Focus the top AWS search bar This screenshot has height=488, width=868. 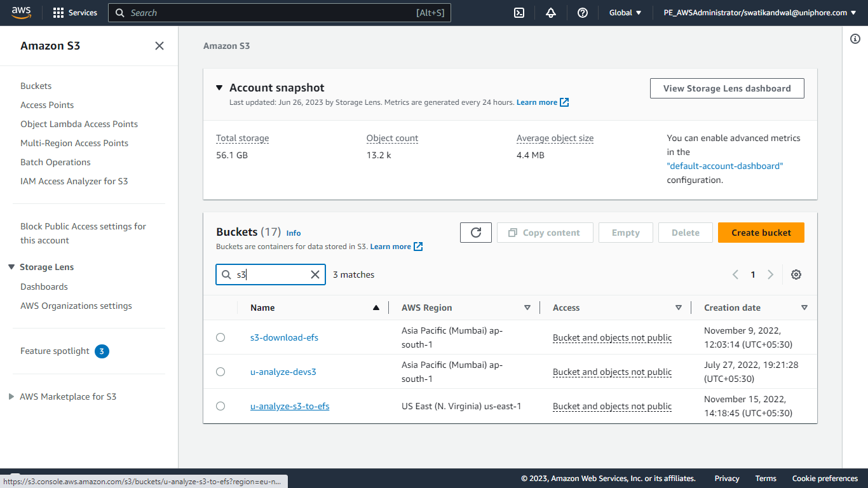[x=280, y=13]
